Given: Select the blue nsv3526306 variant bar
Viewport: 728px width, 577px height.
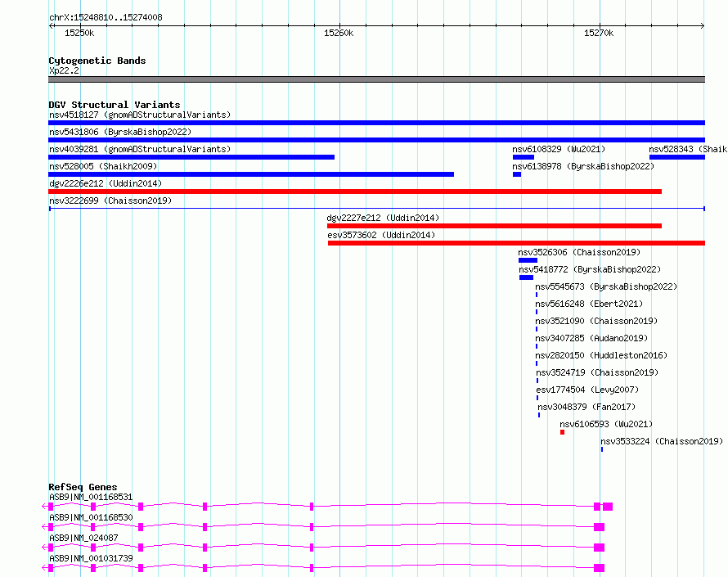Looking at the screenshot, I should [x=528, y=260].
